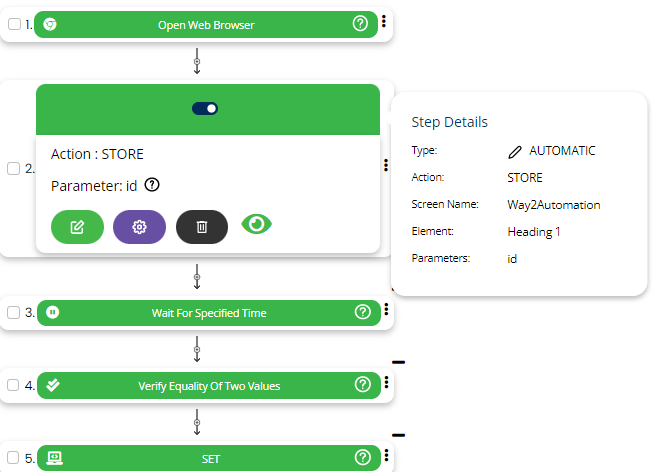Select the Wait For Specified Time step
652x472 pixels.
pos(208,313)
